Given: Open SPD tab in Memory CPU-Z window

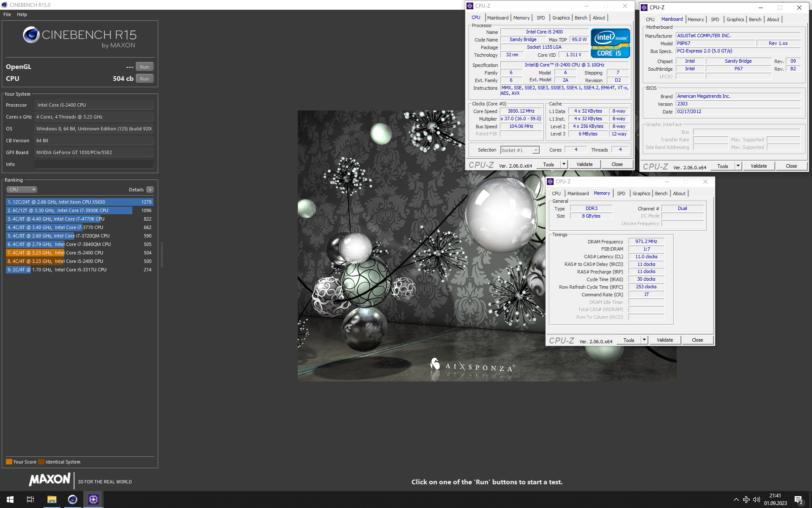Looking at the screenshot, I should point(621,193).
